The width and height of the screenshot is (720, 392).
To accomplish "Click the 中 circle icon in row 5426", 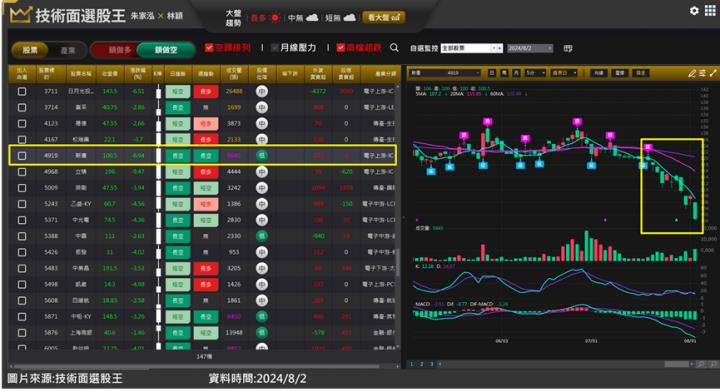I will tap(262, 252).
